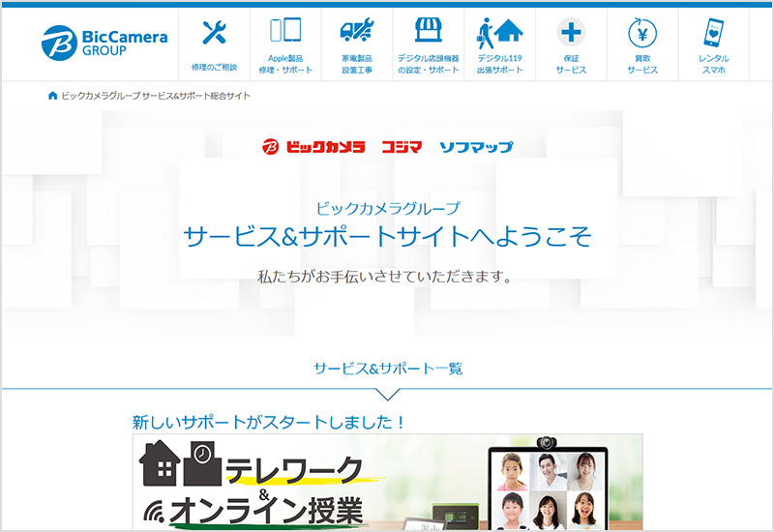This screenshot has width=774, height=532.
Task: Click the 新しいサポートがスタートしました！ heading
Action: (x=269, y=422)
